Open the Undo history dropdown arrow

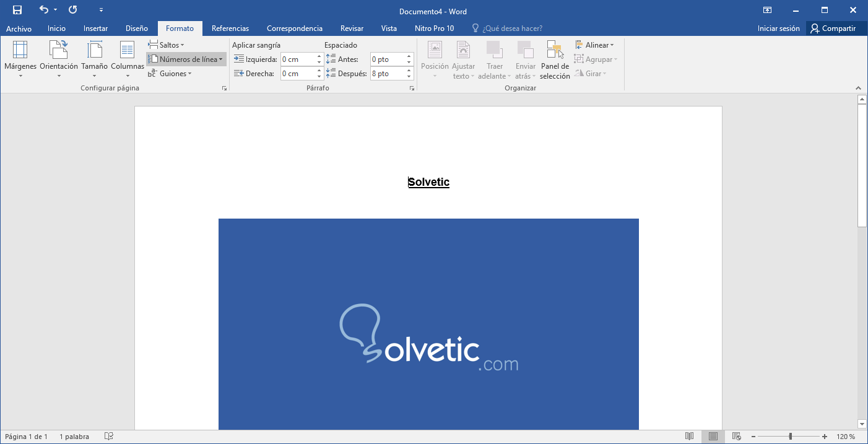click(x=55, y=11)
